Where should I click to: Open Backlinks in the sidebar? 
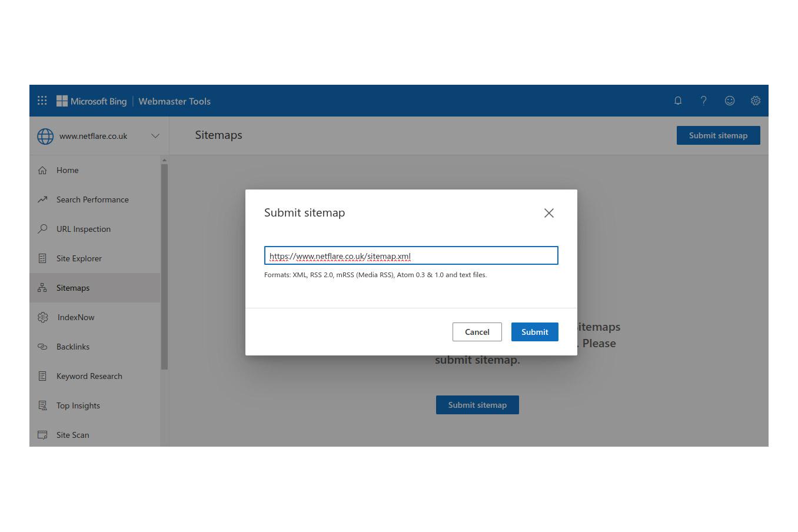point(73,347)
